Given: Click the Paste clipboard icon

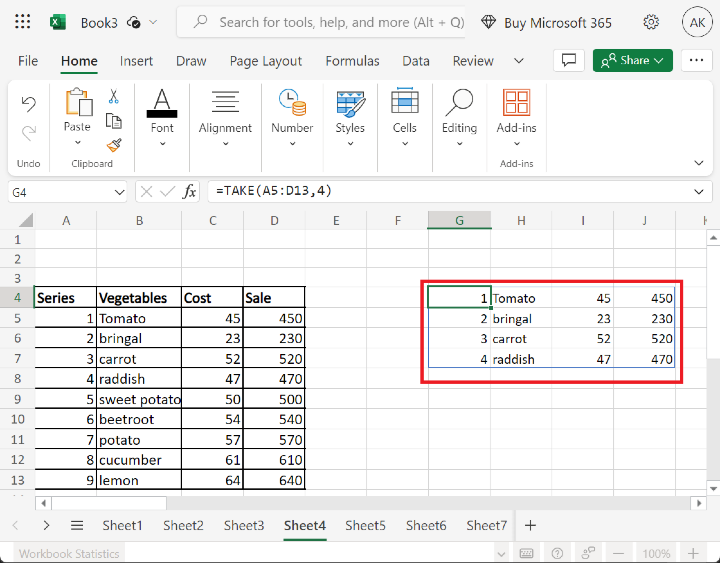Looking at the screenshot, I should coord(79,102).
